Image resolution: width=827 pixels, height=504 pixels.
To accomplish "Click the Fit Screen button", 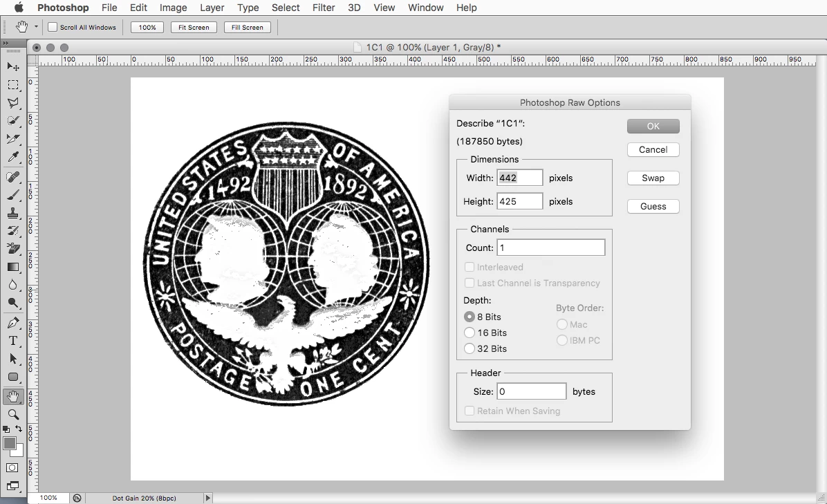I will [194, 28].
